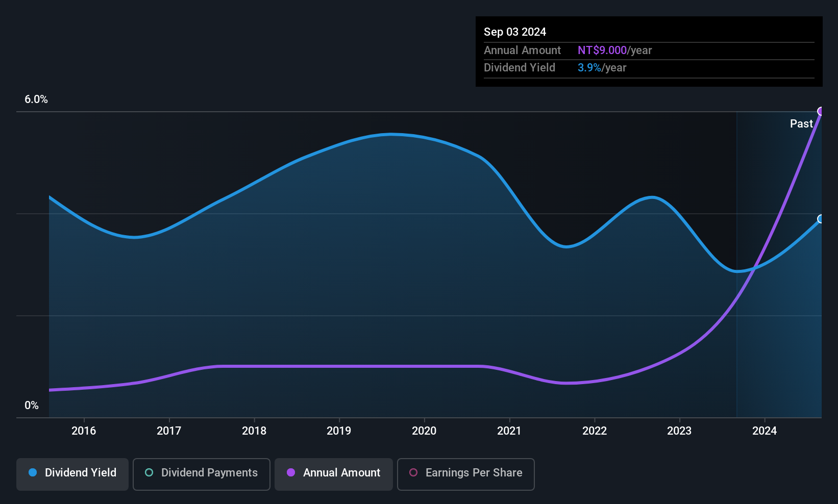838x504 pixels.
Task: Select the purple Annual Amount endpoint marker
Action: coord(821,111)
